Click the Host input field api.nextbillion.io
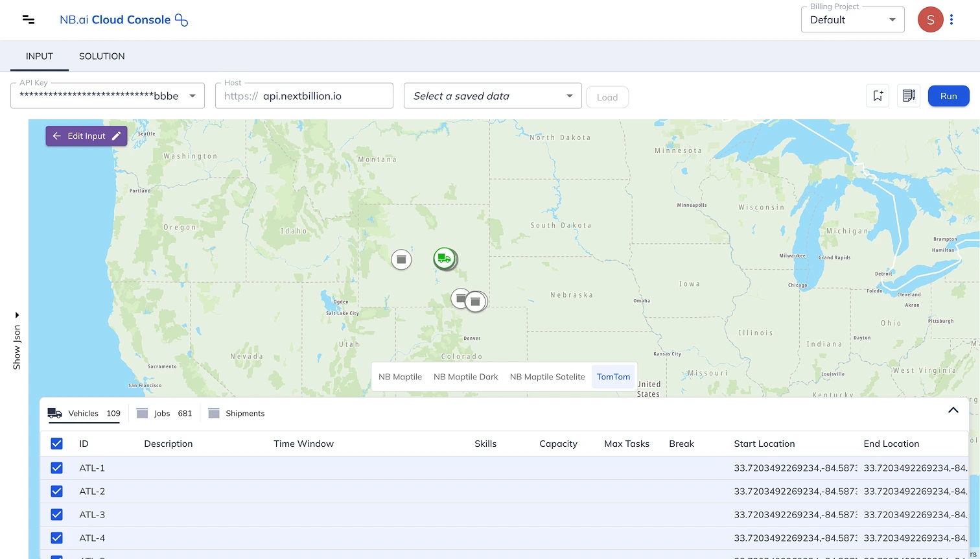 tap(304, 96)
